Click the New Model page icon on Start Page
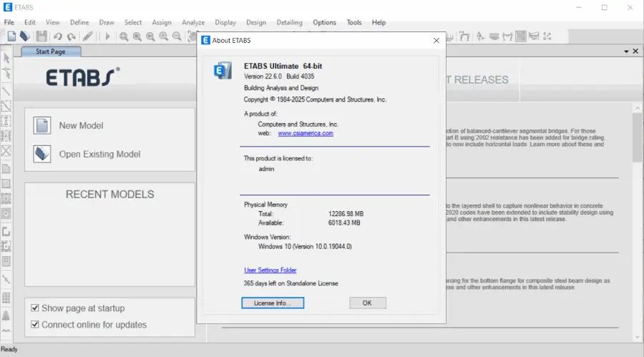The width and height of the screenshot is (644, 357). (x=42, y=125)
